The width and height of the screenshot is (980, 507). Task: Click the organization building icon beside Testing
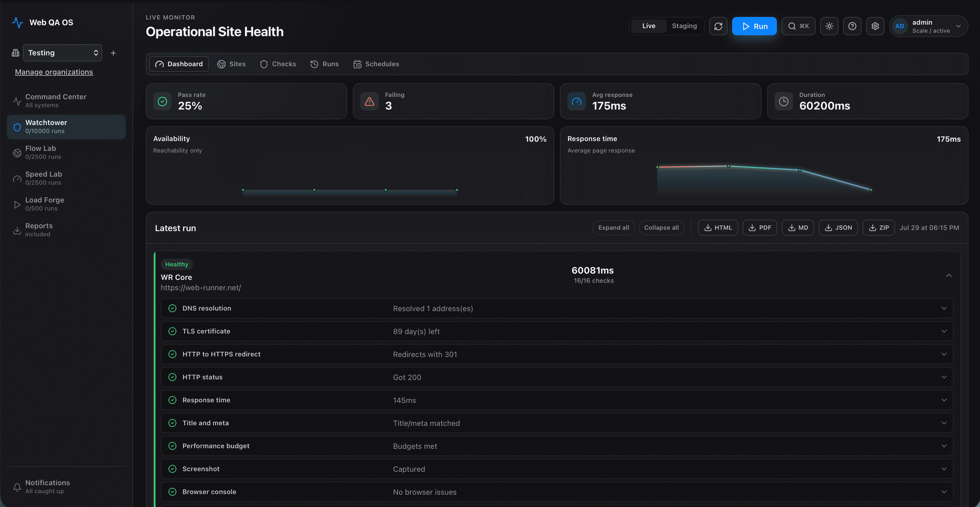(15, 53)
